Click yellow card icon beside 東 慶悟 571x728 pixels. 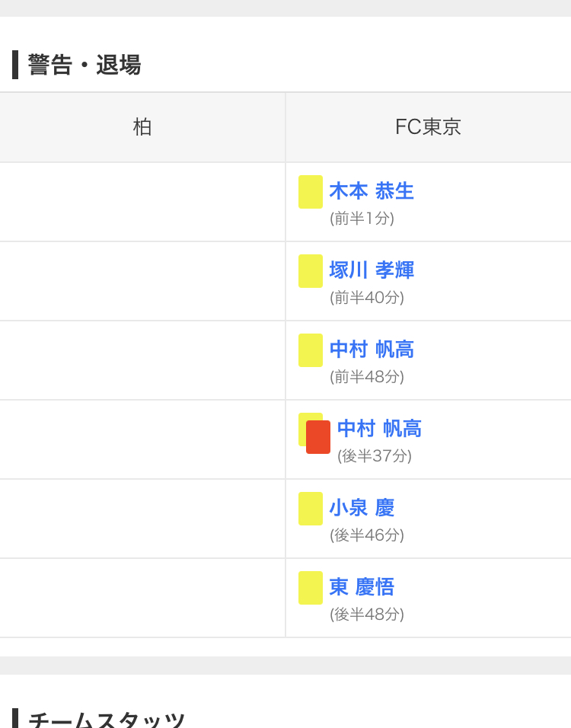tap(311, 588)
